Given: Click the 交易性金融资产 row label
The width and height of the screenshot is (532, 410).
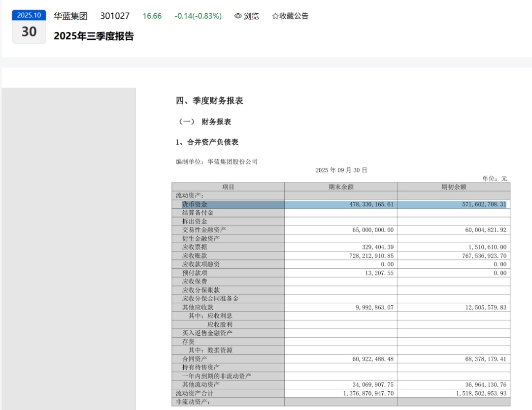Looking at the screenshot, I should [204, 230].
